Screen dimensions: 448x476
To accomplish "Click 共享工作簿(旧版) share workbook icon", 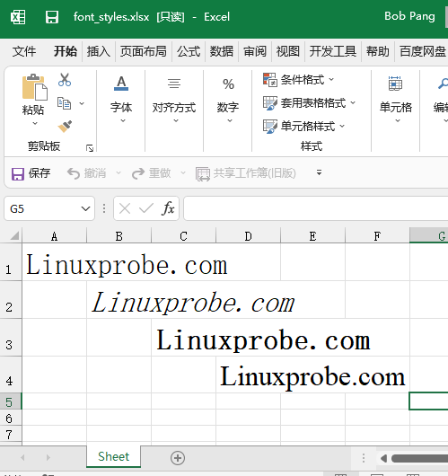I will [202, 174].
